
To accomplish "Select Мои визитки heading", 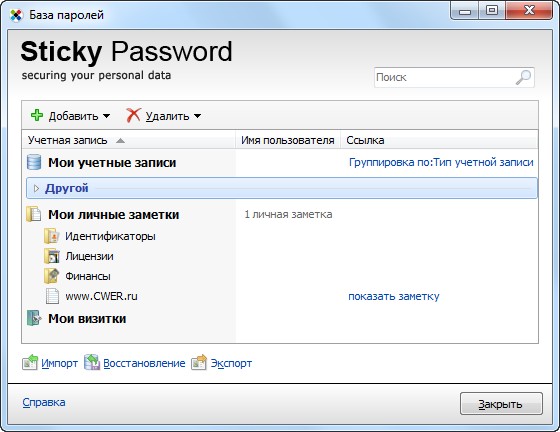I will tap(87, 318).
